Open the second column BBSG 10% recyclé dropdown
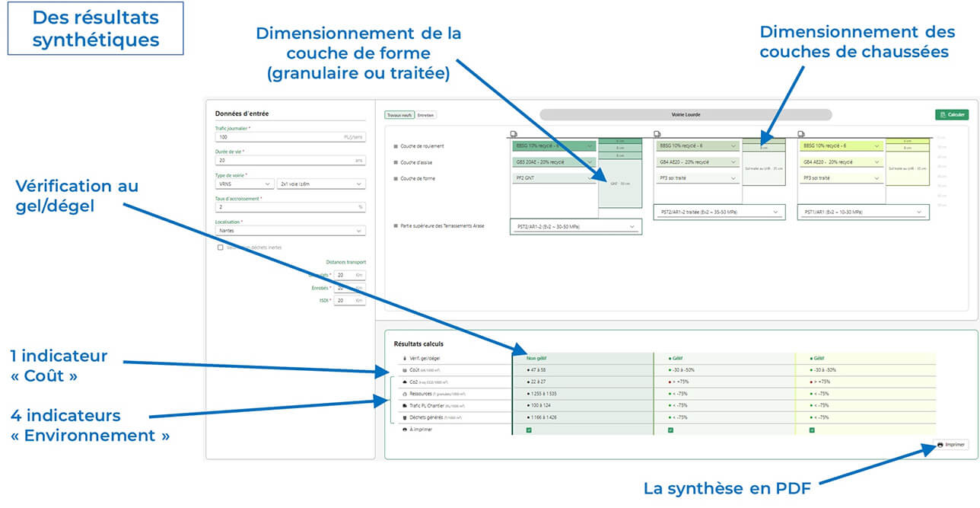This screenshot has height=508, width=980. point(698,146)
